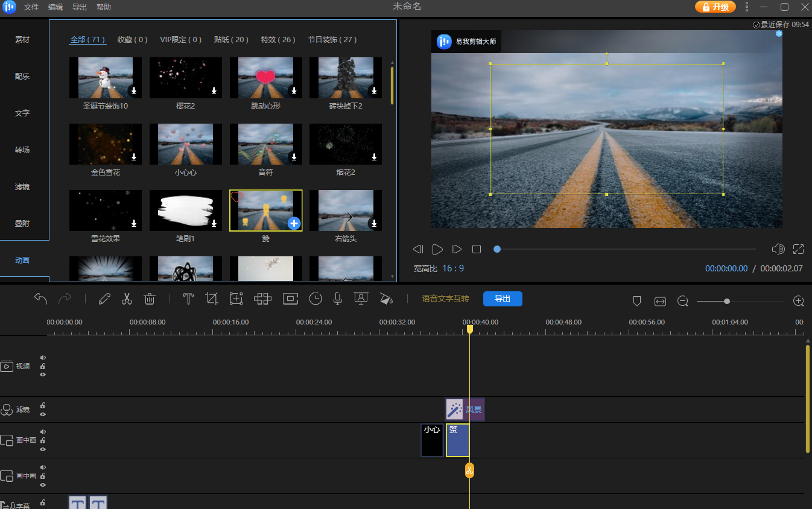Open the three-dot more options menu
The width and height of the screenshot is (812, 509).
point(747,7)
